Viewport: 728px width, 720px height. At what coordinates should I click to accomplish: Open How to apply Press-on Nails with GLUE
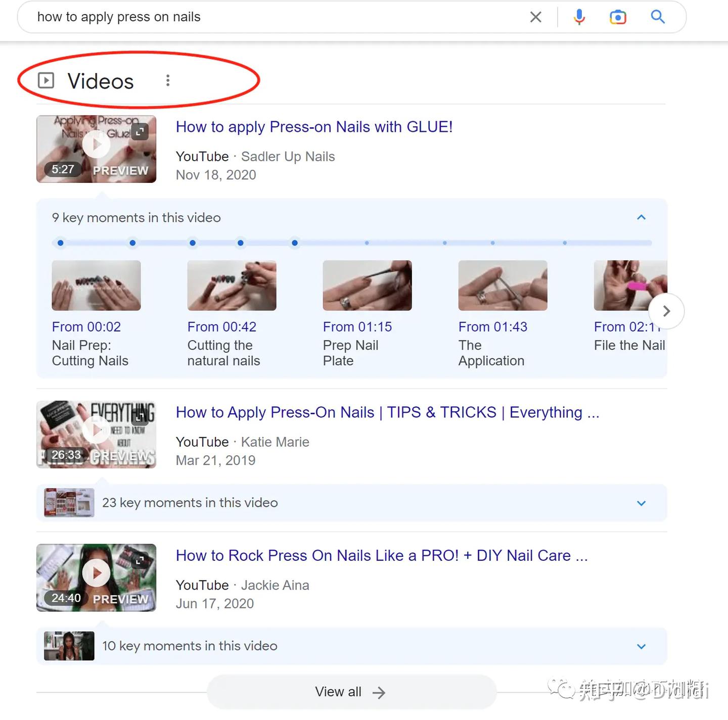(314, 127)
